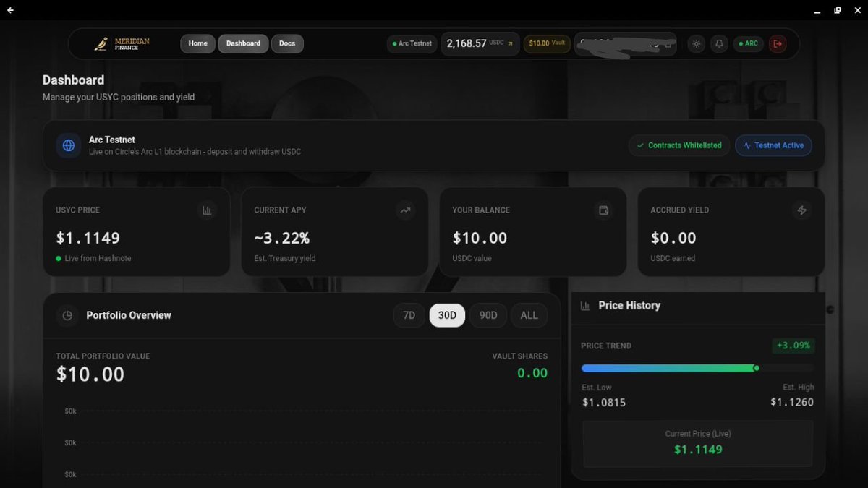Click the Portfolio Overview panel title
This screenshot has width=868, height=488.
129,315
